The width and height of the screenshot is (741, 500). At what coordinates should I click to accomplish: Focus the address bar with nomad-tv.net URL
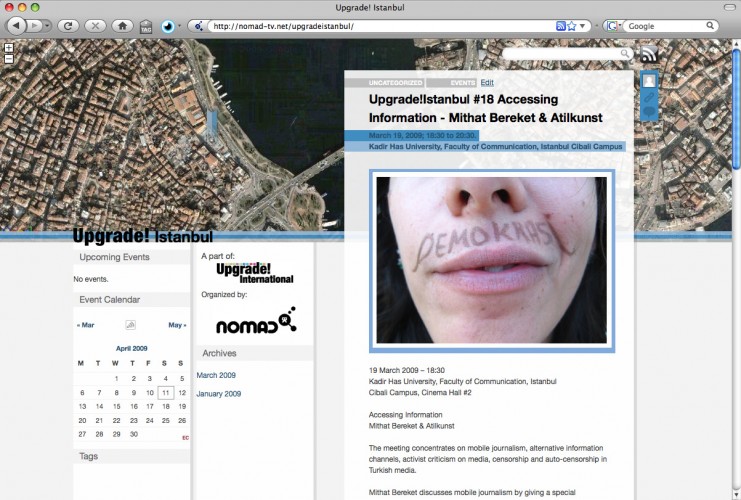(x=380, y=26)
